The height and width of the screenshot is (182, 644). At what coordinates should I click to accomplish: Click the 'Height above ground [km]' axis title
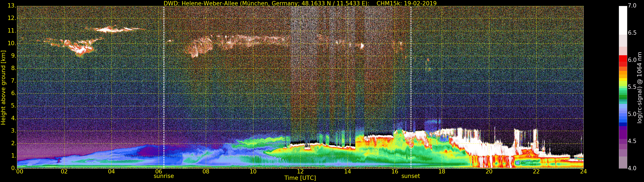pos(3,88)
